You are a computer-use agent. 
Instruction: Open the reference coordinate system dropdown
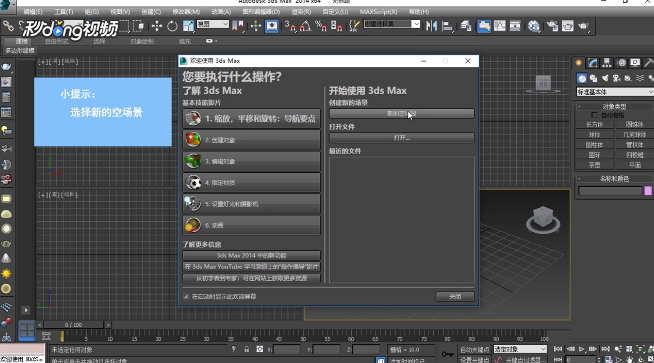coord(213,24)
